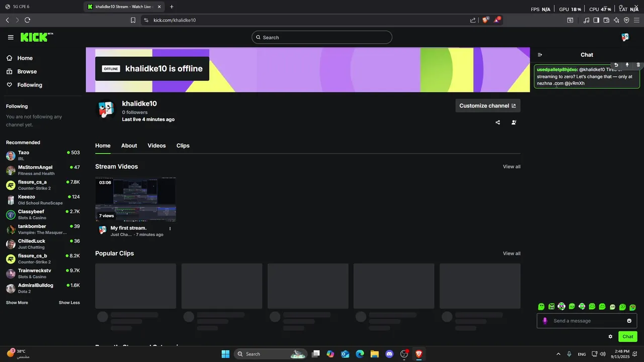Show hidden system tray icons
The width and height of the screenshot is (644, 362).
(x=558, y=354)
